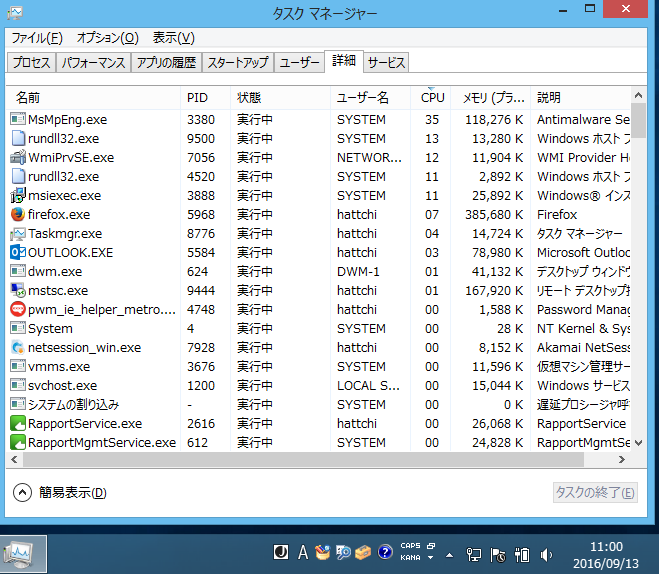Click the volume speaker tray icon

[x=546, y=555]
